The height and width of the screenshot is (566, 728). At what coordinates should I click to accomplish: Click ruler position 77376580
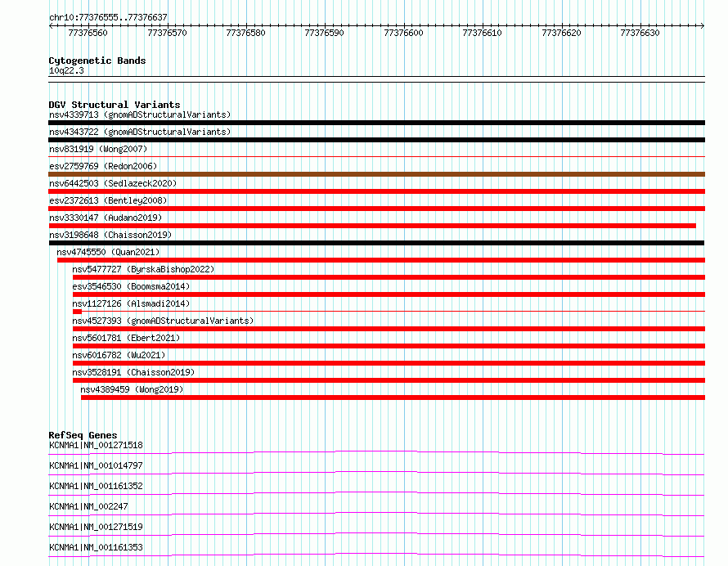click(x=245, y=33)
